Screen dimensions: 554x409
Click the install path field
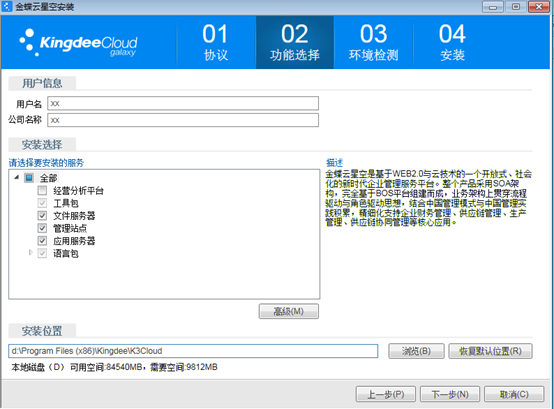[x=193, y=351]
